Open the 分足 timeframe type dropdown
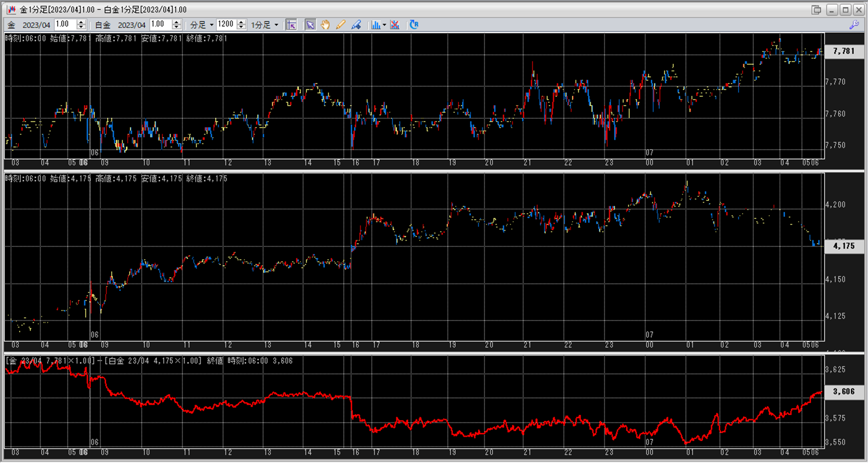 pyautogui.click(x=202, y=25)
